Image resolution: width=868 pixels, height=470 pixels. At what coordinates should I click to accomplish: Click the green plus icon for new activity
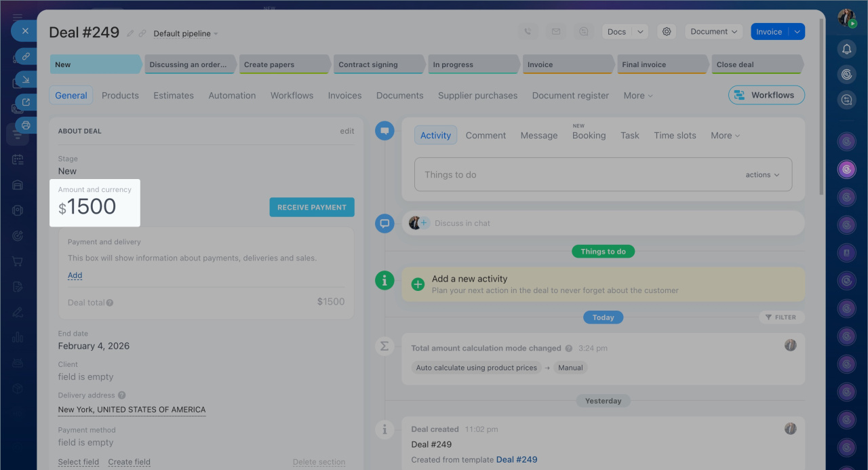point(418,284)
